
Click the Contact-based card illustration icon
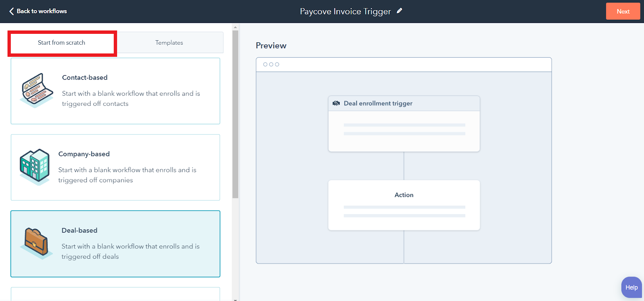point(36,91)
